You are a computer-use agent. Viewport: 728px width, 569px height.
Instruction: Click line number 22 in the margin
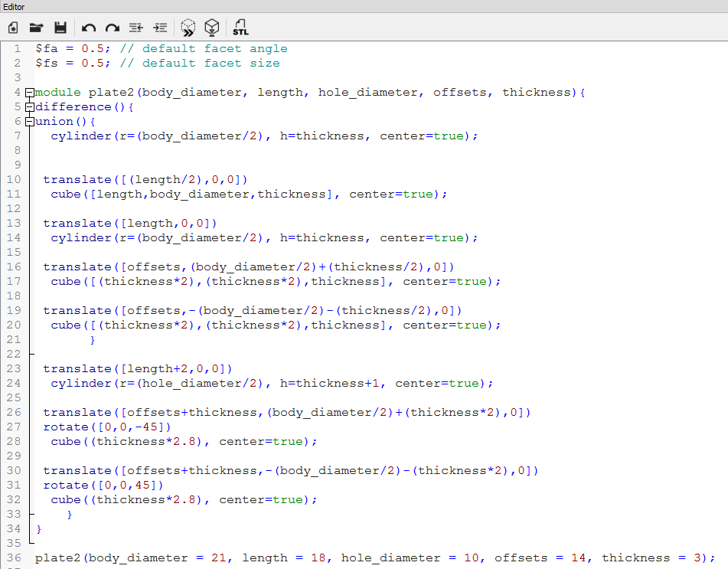[x=14, y=355]
